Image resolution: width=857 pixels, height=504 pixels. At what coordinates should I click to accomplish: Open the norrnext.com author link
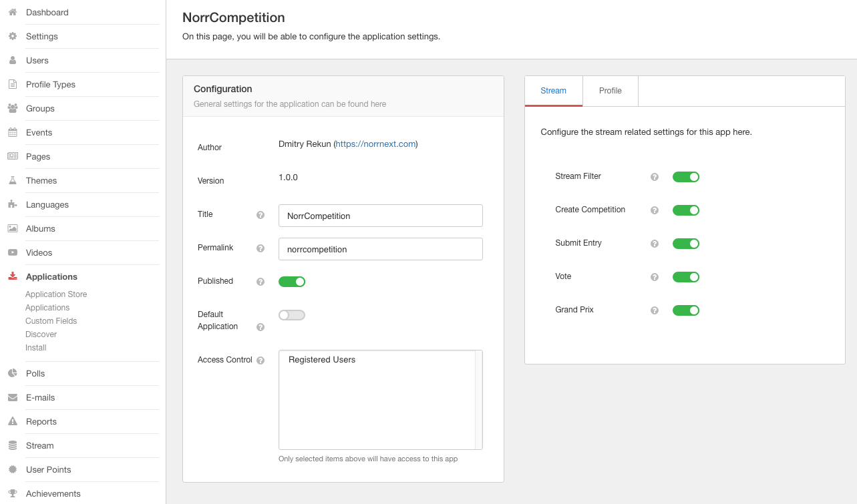pyautogui.click(x=375, y=144)
